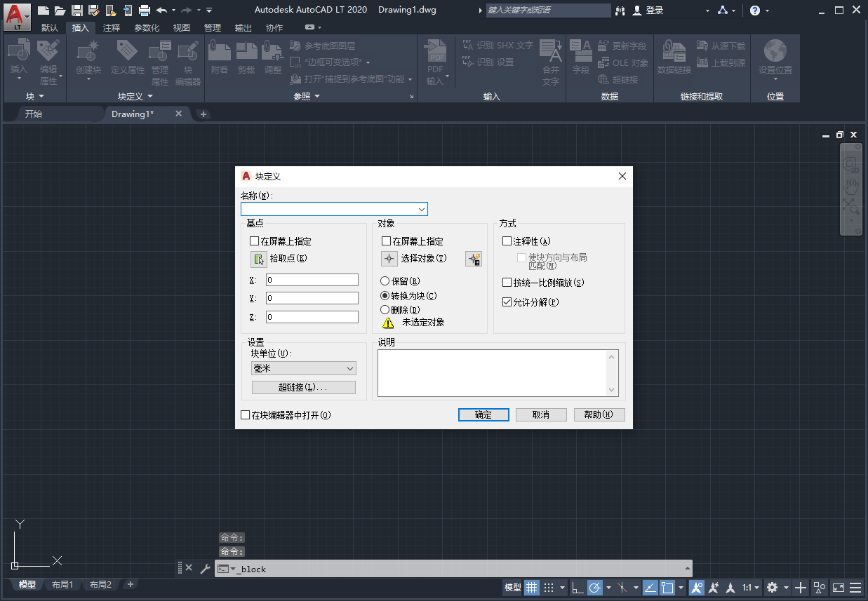Open the annotation scale 1:1 dropdown
This screenshot has height=601, width=868.
click(749, 588)
